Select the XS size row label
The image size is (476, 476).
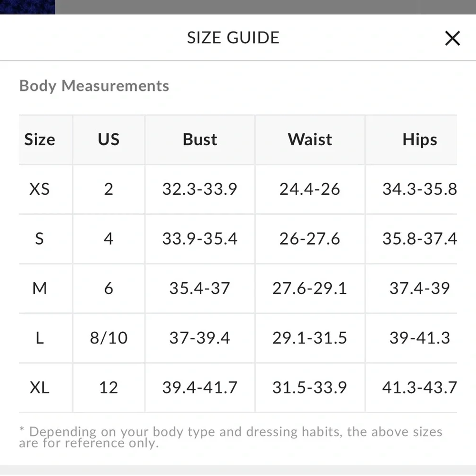point(40,189)
